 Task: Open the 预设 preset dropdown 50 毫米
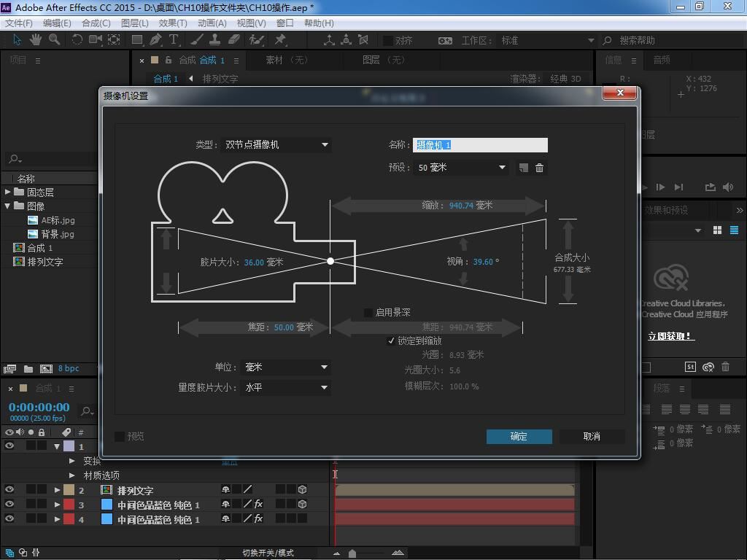pos(461,168)
